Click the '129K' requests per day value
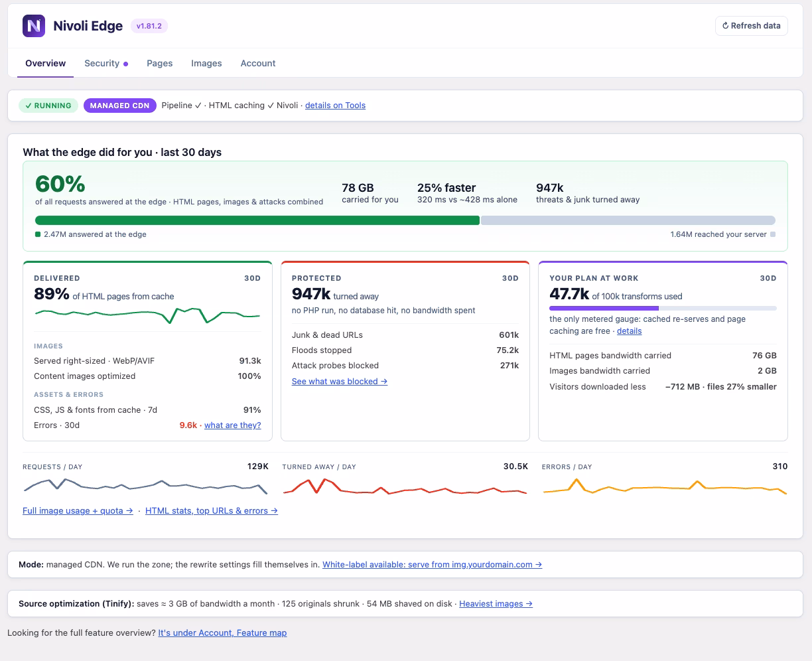 coord(258,467)
